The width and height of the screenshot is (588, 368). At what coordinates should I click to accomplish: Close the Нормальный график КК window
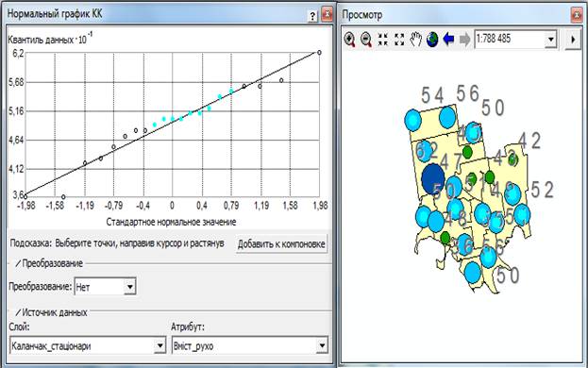327,14
